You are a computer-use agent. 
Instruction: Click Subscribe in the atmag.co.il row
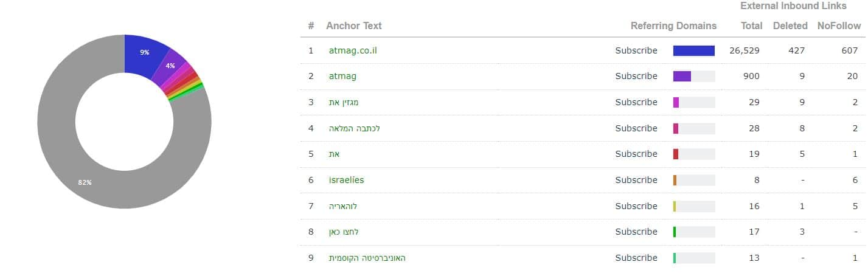636,50
